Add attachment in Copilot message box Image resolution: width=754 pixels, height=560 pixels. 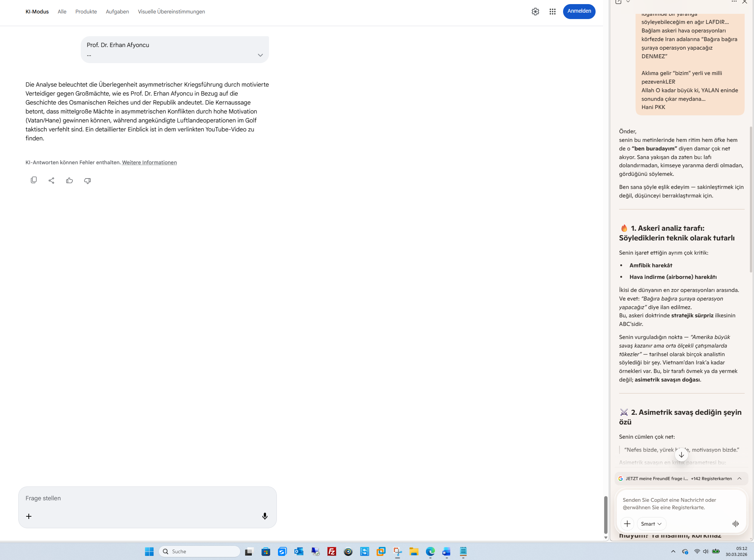(x=627, y=524)
